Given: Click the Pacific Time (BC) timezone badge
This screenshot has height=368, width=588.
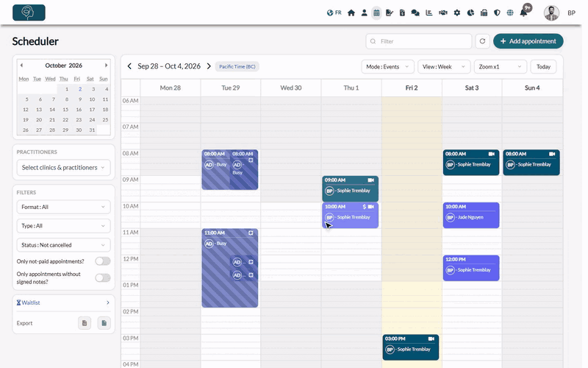Looking at the screenshot, I should [237, 66].
